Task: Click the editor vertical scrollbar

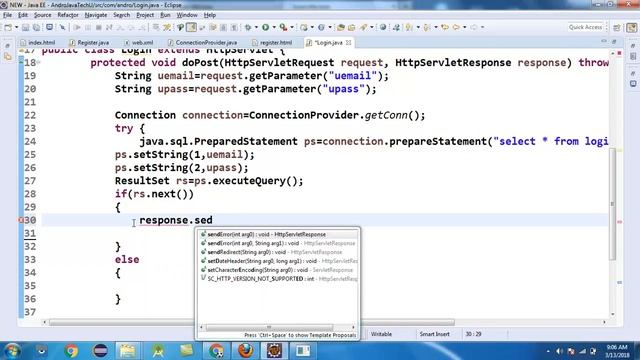Action: pyautogui.click(x=613, y=203)
